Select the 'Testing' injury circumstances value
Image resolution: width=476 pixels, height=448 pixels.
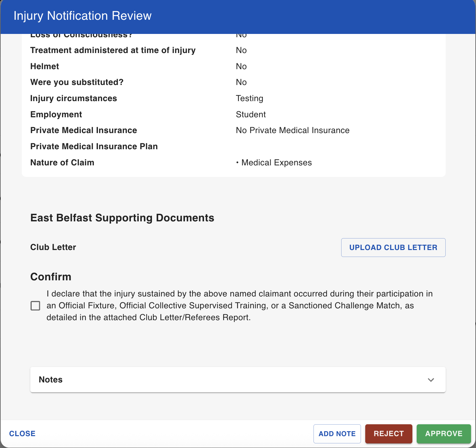(250, 98)
